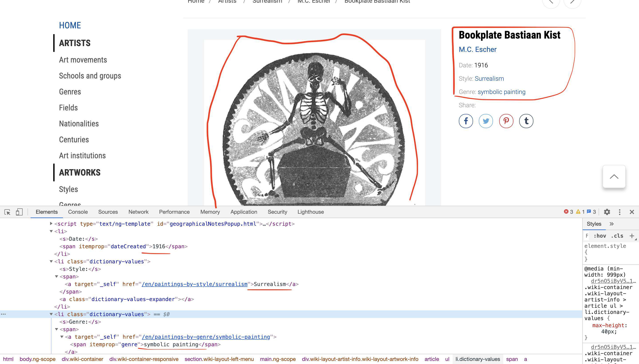Viewport: 639px width, 364px height.
Task: Open the Application tab
Action: [244, 212]
